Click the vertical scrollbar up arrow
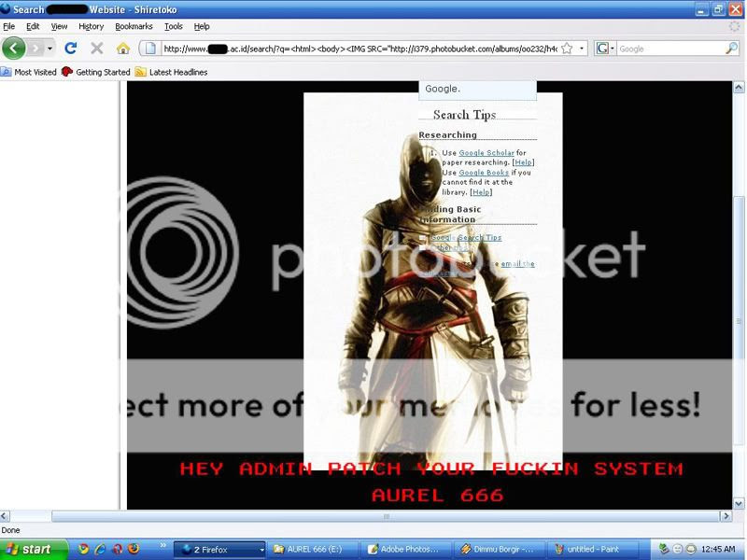This screenshot has width=747, height=560. pyautogui.click(x=739, y=87)
